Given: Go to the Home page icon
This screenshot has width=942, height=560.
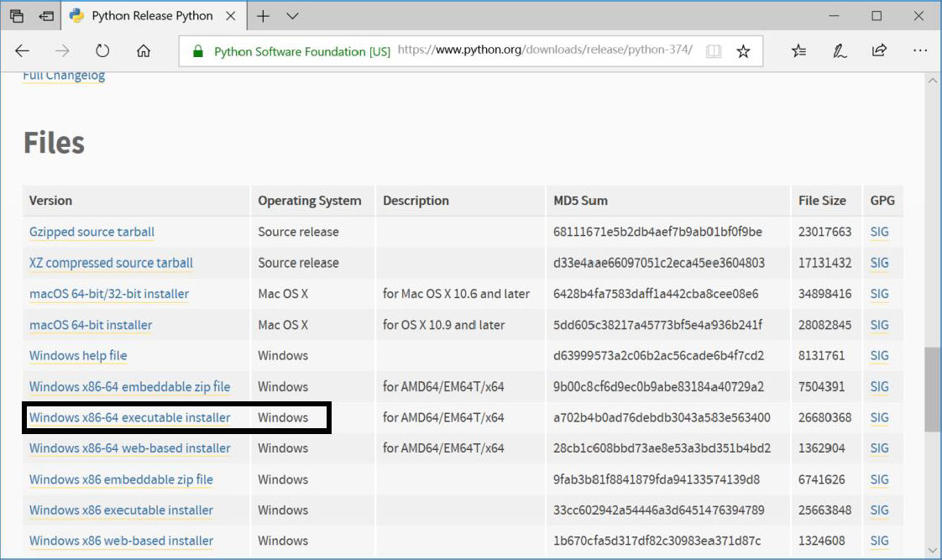Looking at the screenshot, I should pyautogui.click(x=144, y=51).
